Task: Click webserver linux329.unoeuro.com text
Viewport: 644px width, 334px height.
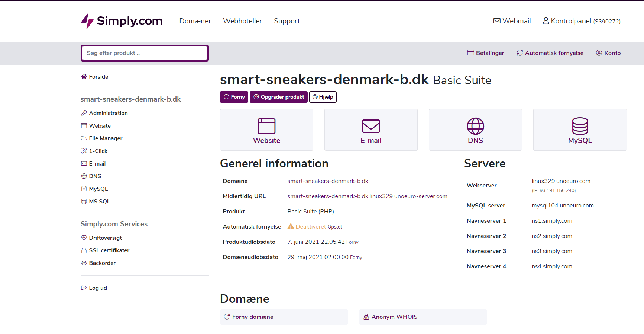Action: 561,181
